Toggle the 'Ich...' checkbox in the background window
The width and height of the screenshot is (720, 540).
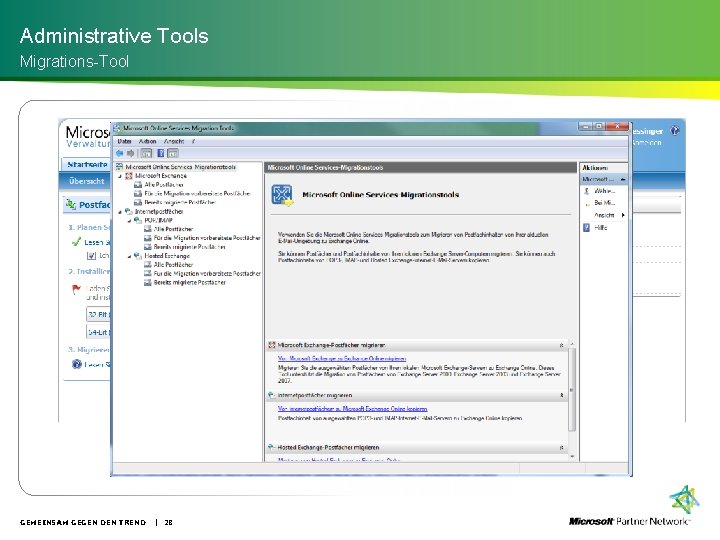91,256
